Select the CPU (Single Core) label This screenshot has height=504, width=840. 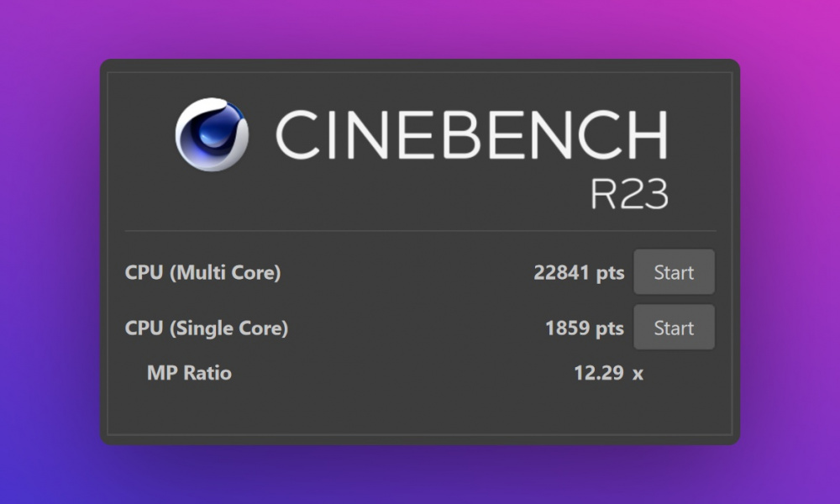pos(207,328)
